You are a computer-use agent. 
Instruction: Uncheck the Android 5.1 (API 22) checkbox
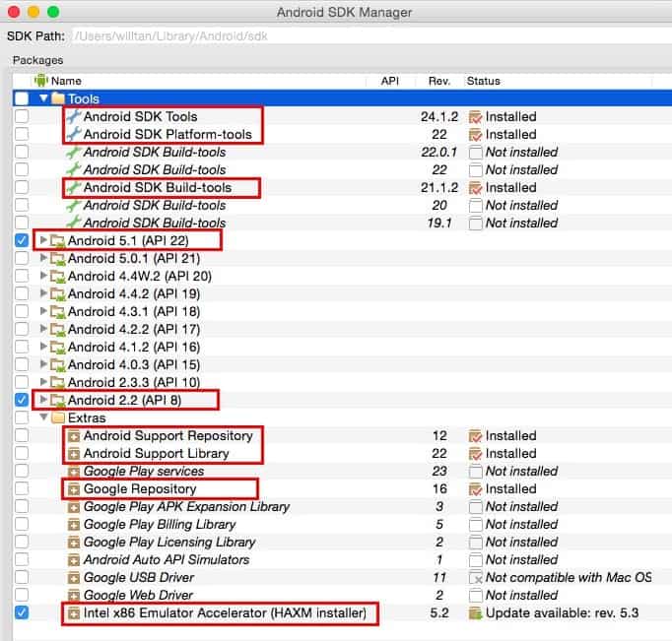[22, 240]
